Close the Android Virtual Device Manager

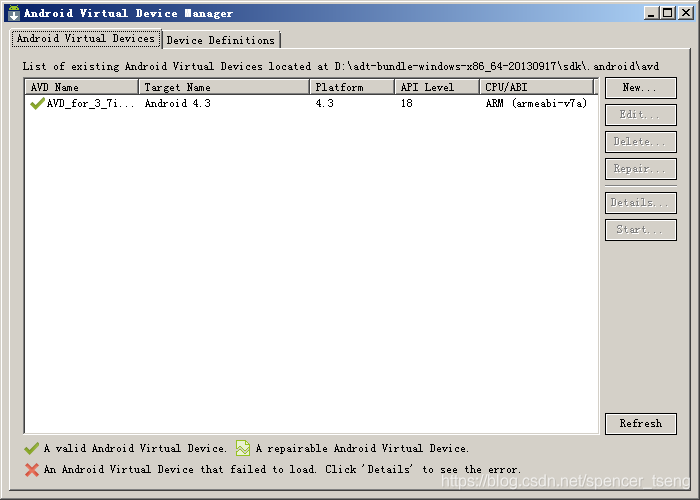click(686, 13)
